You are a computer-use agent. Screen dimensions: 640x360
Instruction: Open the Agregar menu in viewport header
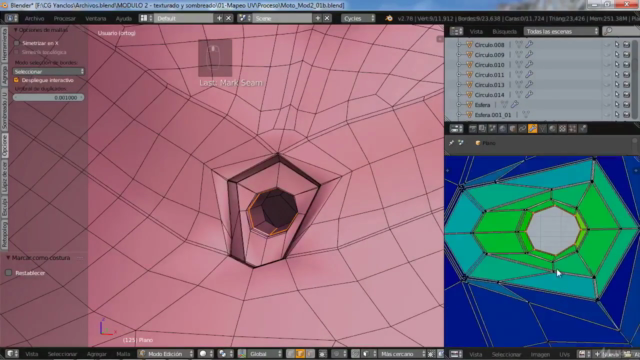click(x=96, y=354)
